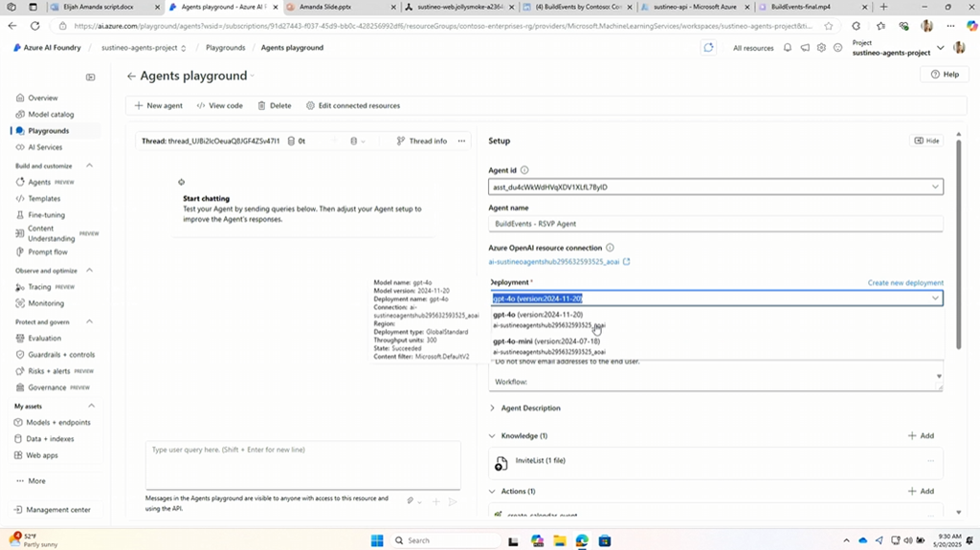Click View code button
Image resolution: width=980 pixels, height=550 pixels.
[219, 105]
